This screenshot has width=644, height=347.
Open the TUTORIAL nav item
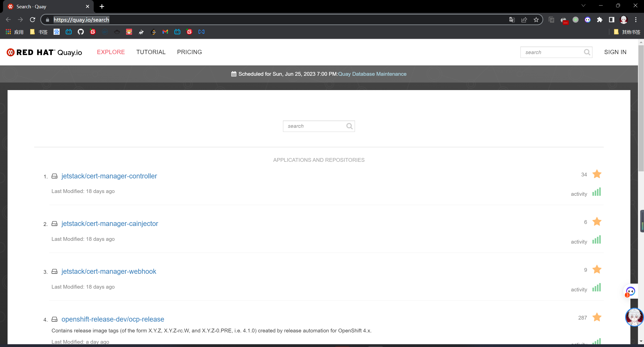click(151, 52)
